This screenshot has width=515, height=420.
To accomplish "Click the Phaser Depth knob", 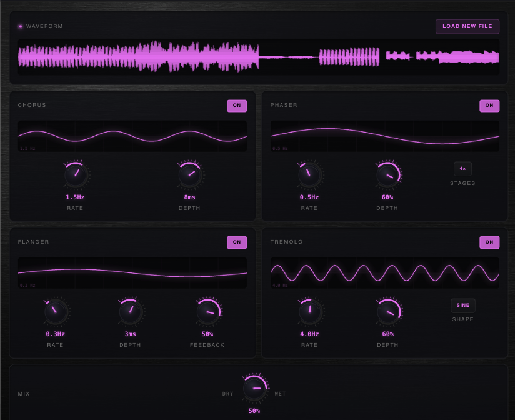I will point(387,174).
